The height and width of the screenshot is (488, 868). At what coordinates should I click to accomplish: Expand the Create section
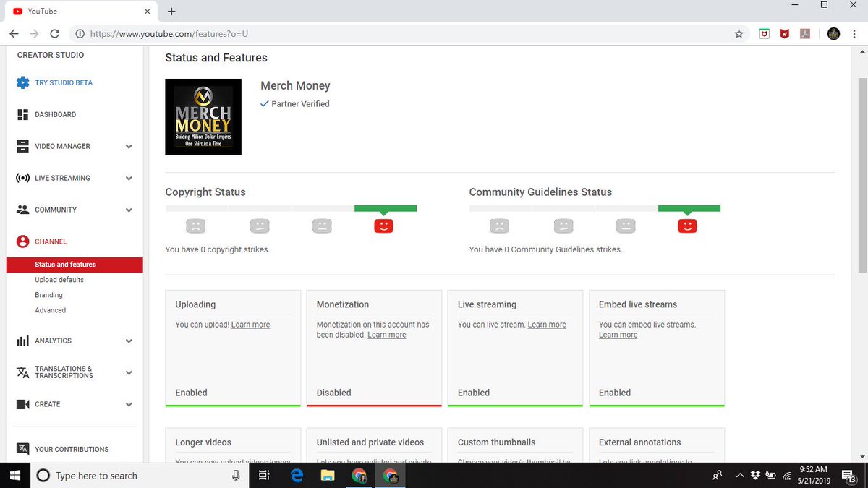(129, 405)
